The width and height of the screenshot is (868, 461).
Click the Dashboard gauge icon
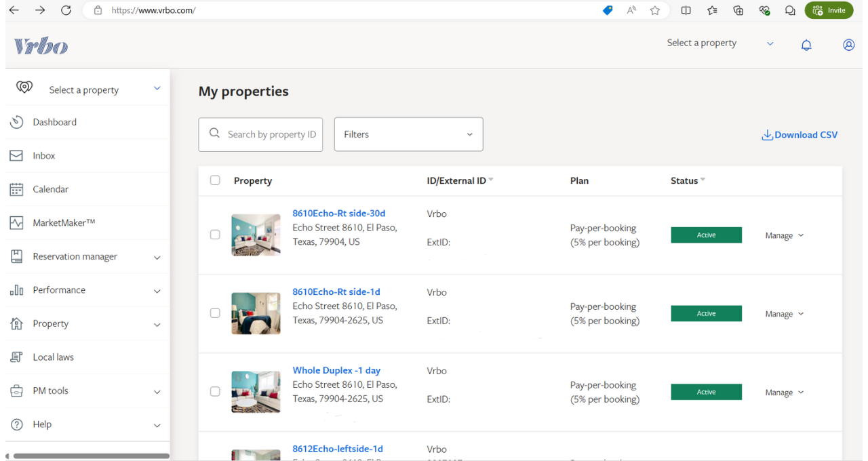[x=17, y=122]
